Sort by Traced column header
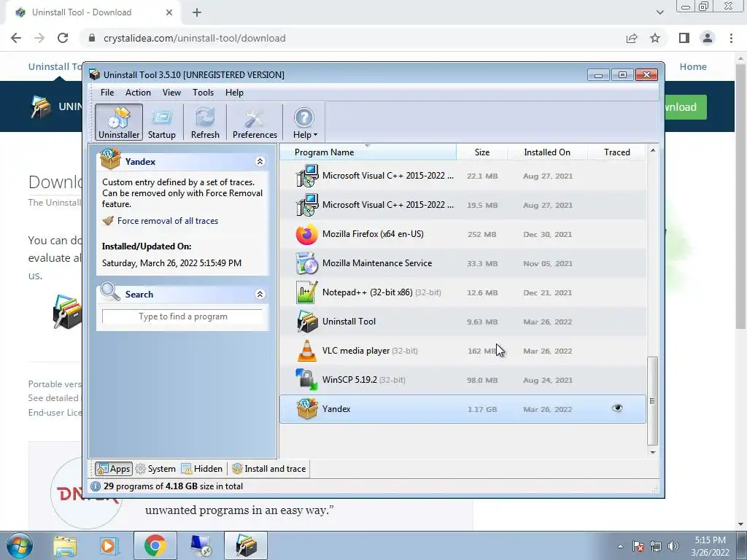Screen dimensions: 747x560 pos(617,152)
